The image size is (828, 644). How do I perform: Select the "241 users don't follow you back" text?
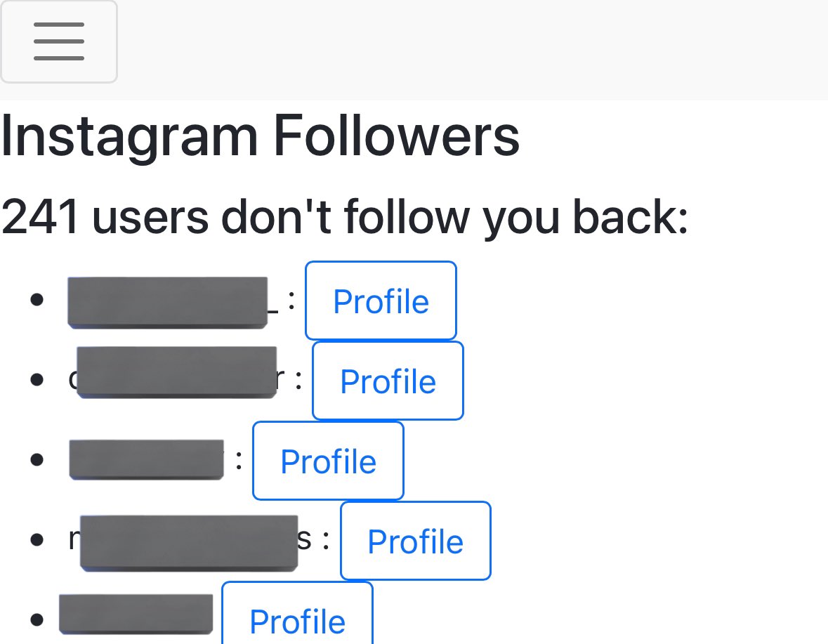point(344,216)
